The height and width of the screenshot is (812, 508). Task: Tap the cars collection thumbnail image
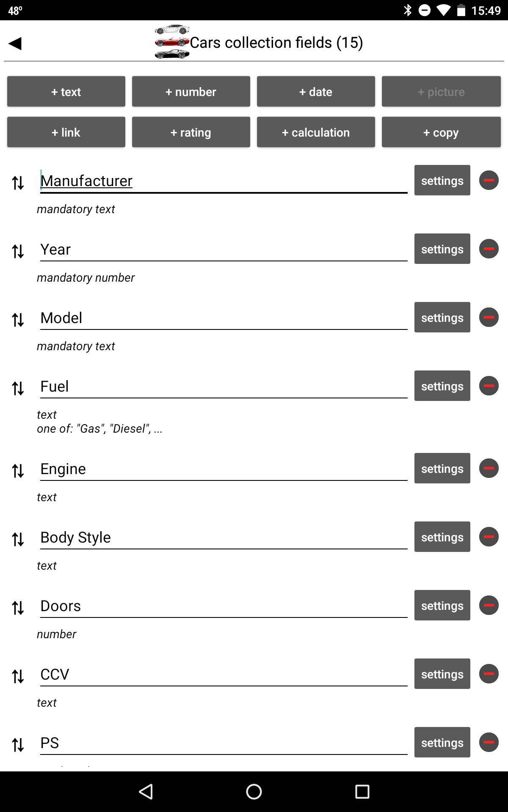172,42
